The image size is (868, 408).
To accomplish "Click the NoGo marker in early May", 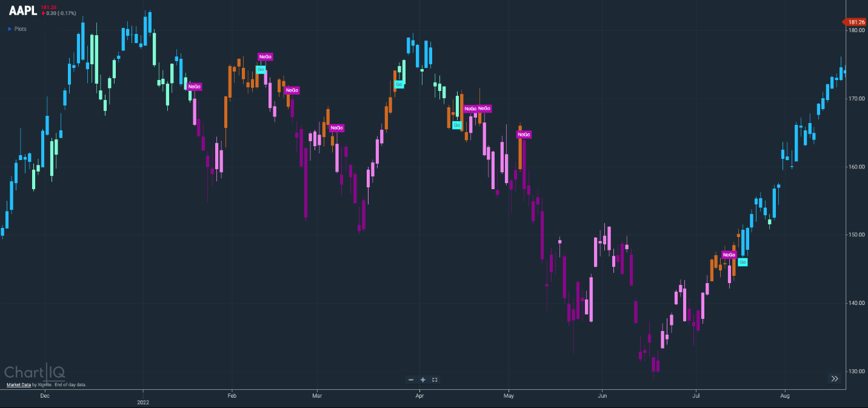I will pyautogui.click(x=524, y=135).
